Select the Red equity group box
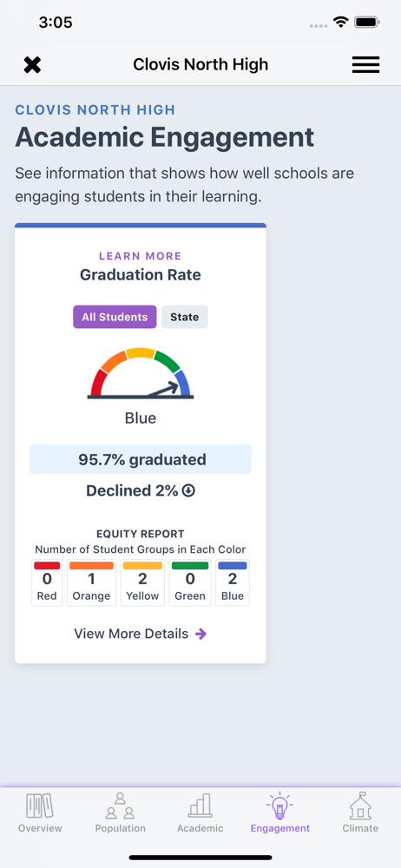 click(x=47, y=582)
